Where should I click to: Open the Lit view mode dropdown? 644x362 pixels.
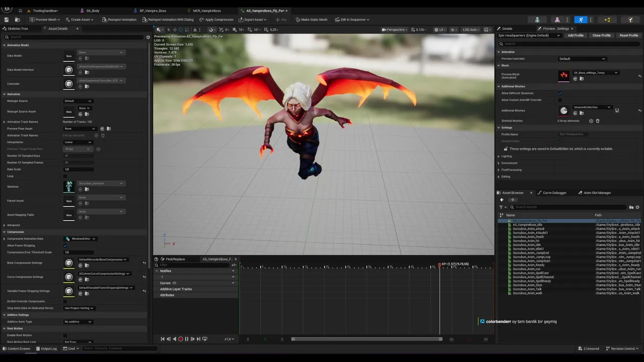pyautogui.click(x=440, y=30)
